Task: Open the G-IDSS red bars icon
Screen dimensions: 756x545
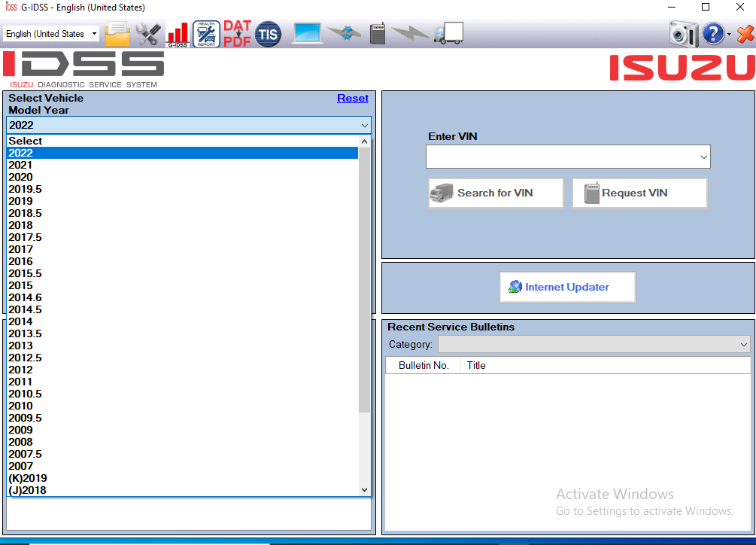Action: [178, 34]
